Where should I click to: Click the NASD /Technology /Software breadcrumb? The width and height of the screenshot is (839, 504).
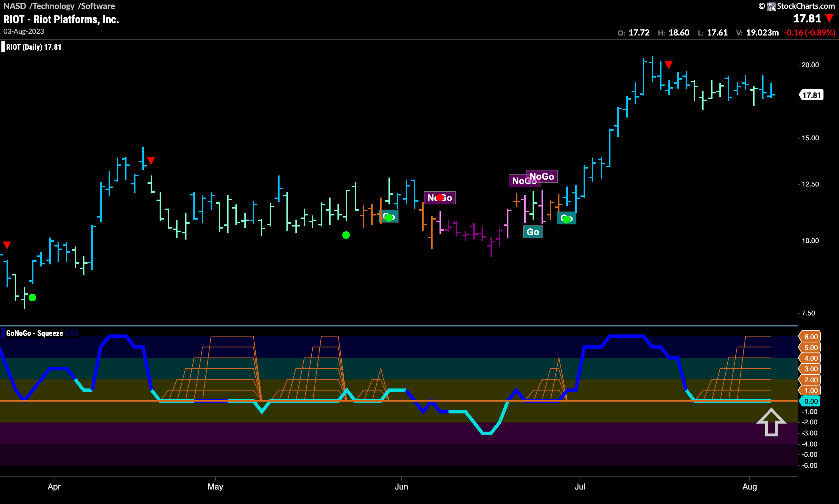point(59,6)
